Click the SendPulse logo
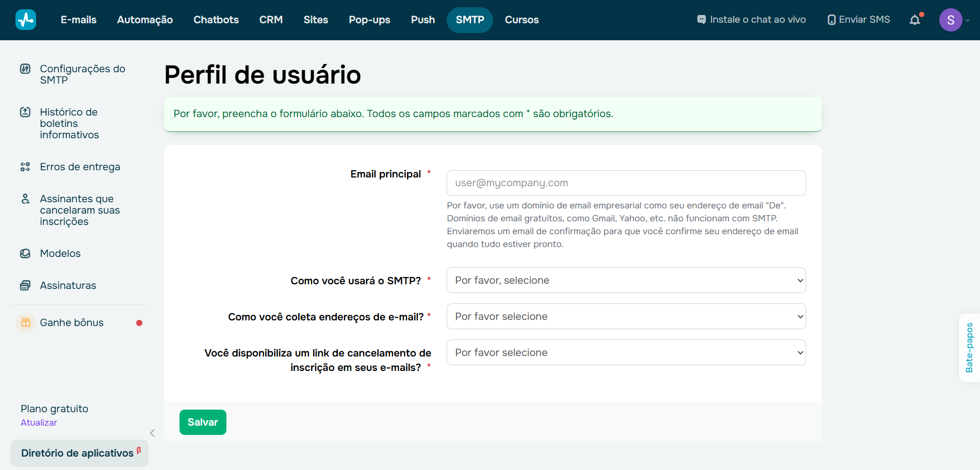This screenshot has width=980, height=470. pyautogui.click(x=26, y=20)
